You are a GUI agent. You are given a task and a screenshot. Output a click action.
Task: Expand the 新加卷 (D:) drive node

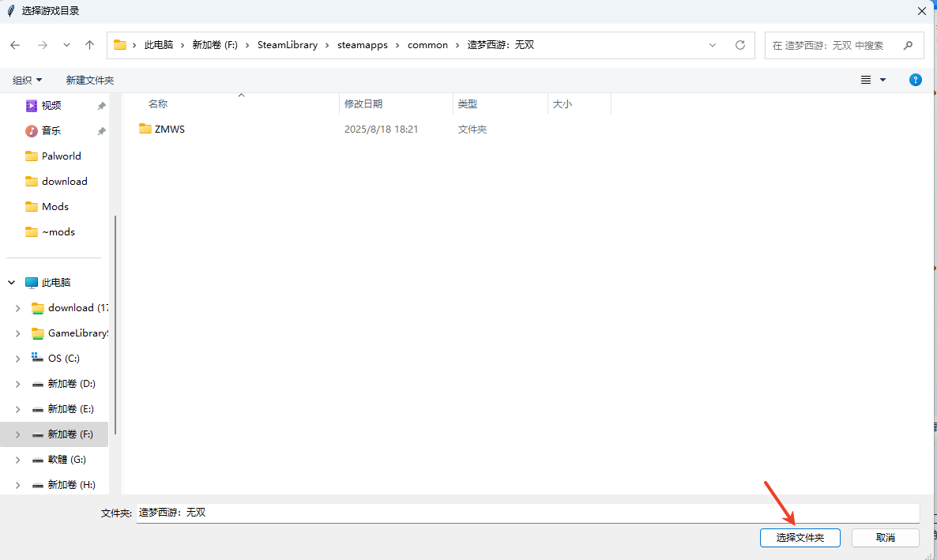click(x=17, y=384)
